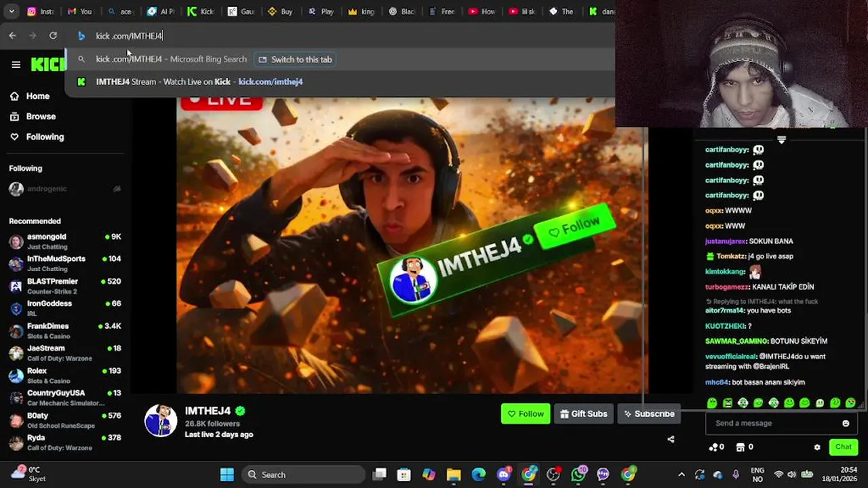Open WhatsApp from taskbar
The image size is (868, 488).
(x=578, y=474)
